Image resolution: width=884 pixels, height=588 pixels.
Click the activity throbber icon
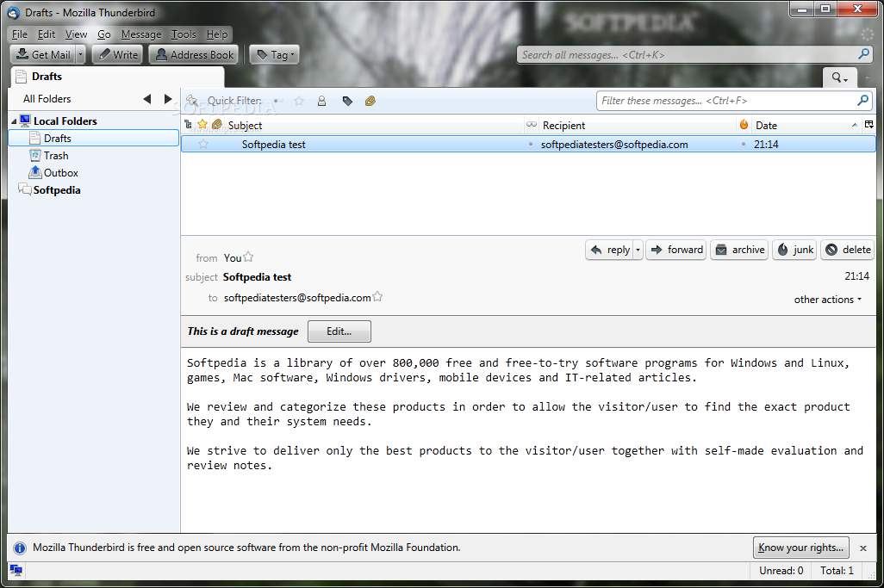click(867, 34)
